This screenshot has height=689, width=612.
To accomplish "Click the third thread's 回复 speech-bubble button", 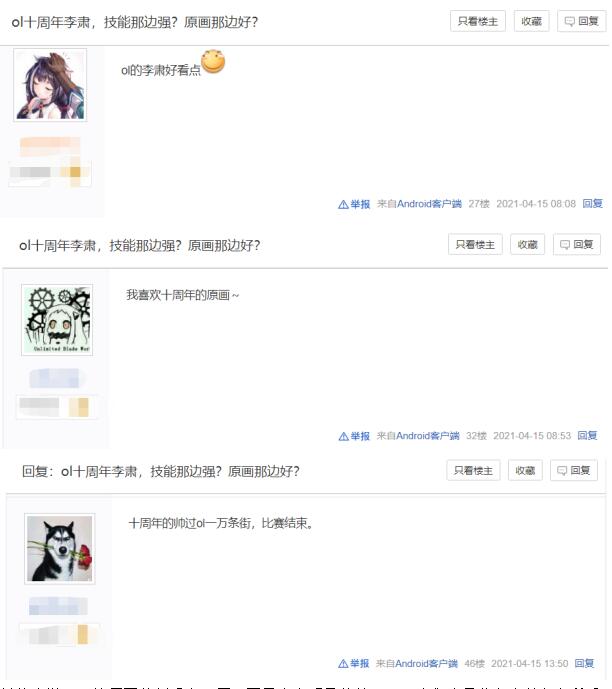I will tap(573, 471).
